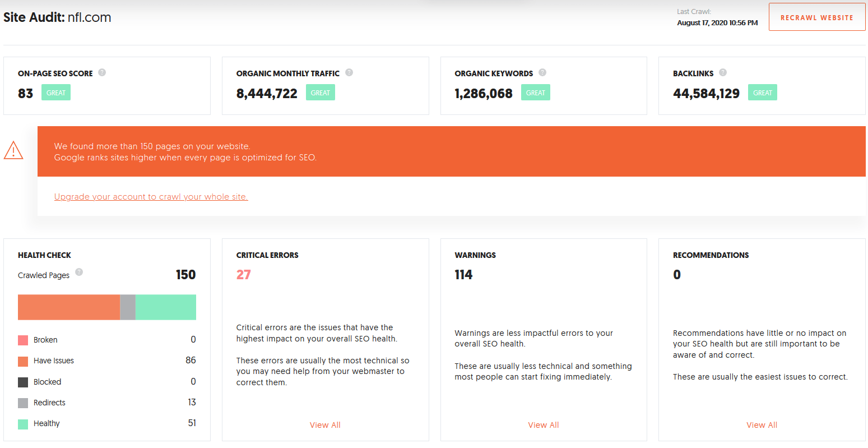Click the Have Issues value 86
Viewport: 868px width, 448px height.
tap(191, 361)
